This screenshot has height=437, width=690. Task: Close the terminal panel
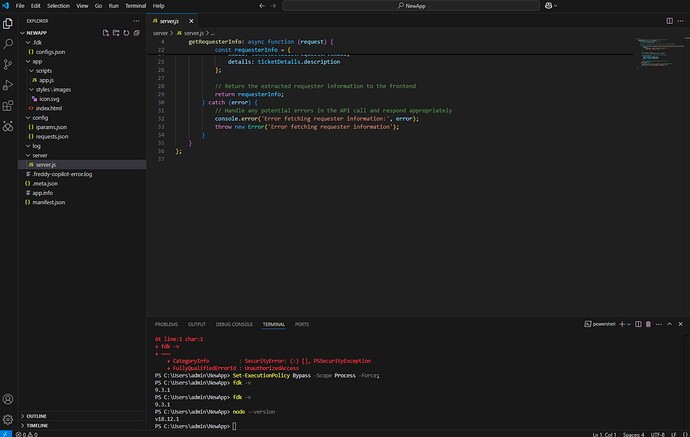click(680, 324)
